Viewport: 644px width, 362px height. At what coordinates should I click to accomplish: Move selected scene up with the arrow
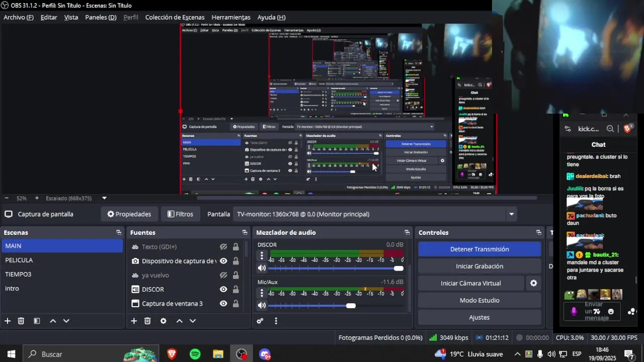53,321
